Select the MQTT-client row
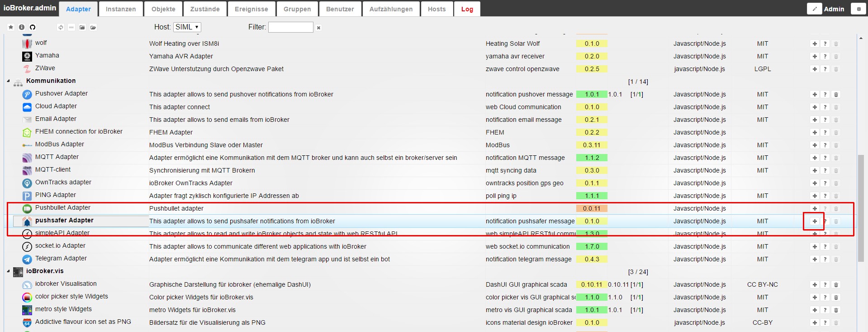The width and height of the screenshot is (868, 332). (430, 170)
